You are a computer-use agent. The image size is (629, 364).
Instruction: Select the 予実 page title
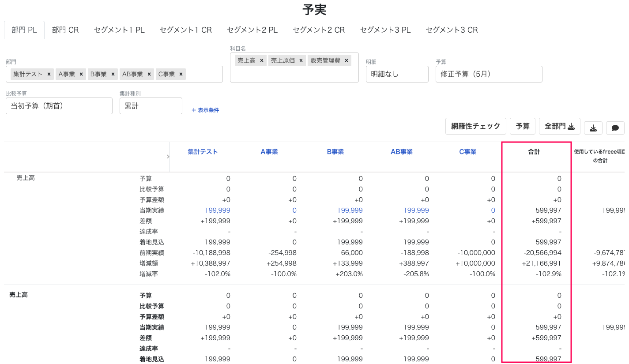pos(314,10)
